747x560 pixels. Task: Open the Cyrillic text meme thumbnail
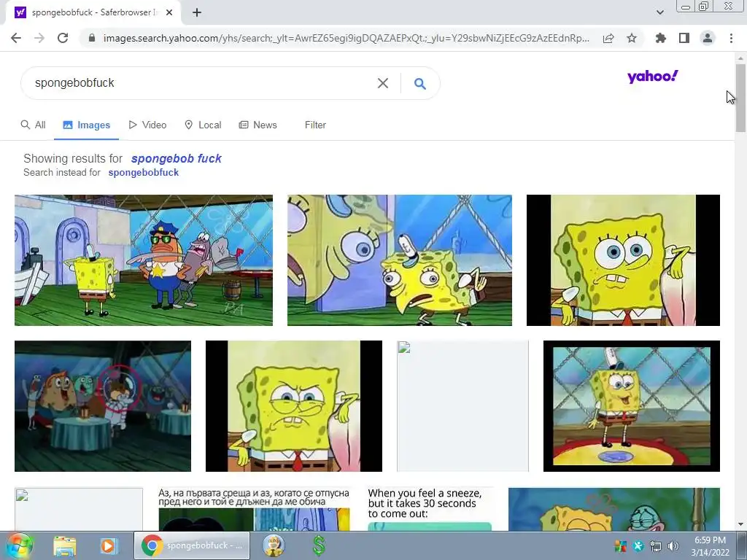(x=254, y=508)
